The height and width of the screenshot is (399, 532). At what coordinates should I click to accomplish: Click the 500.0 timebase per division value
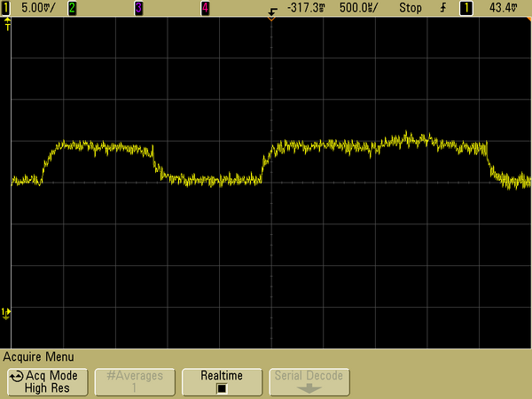coord(358,7)
